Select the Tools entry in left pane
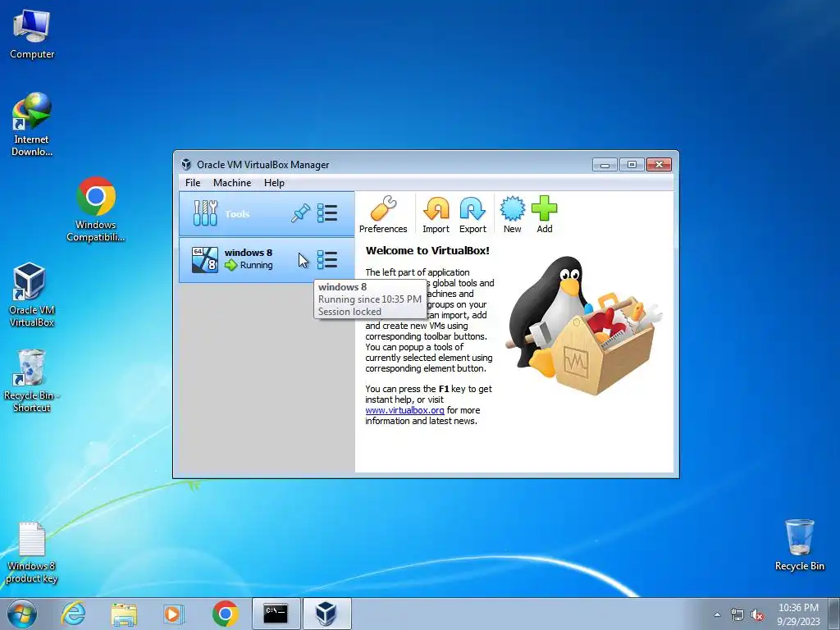Viewport: 840px width, 630px height. tap(267, 214)
